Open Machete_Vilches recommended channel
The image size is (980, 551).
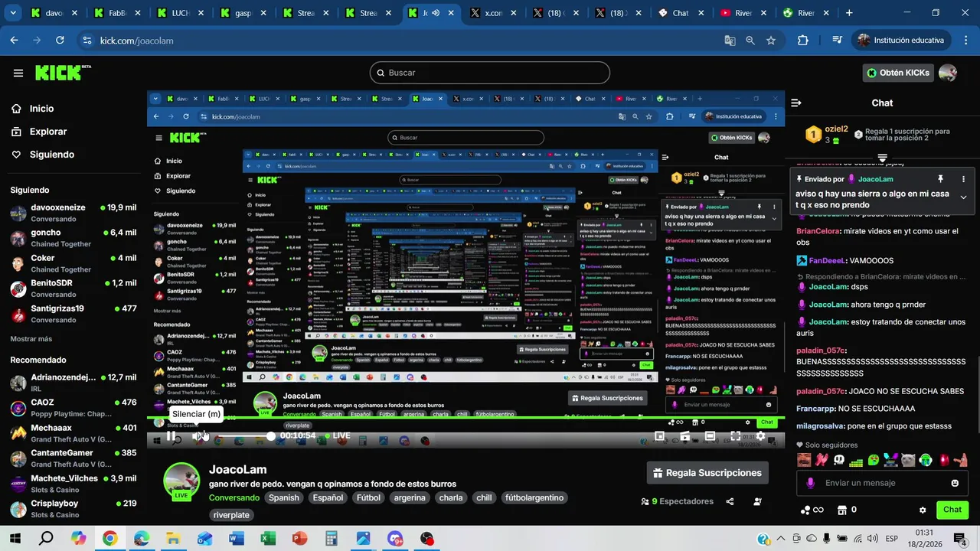click(x=73, y=484)
